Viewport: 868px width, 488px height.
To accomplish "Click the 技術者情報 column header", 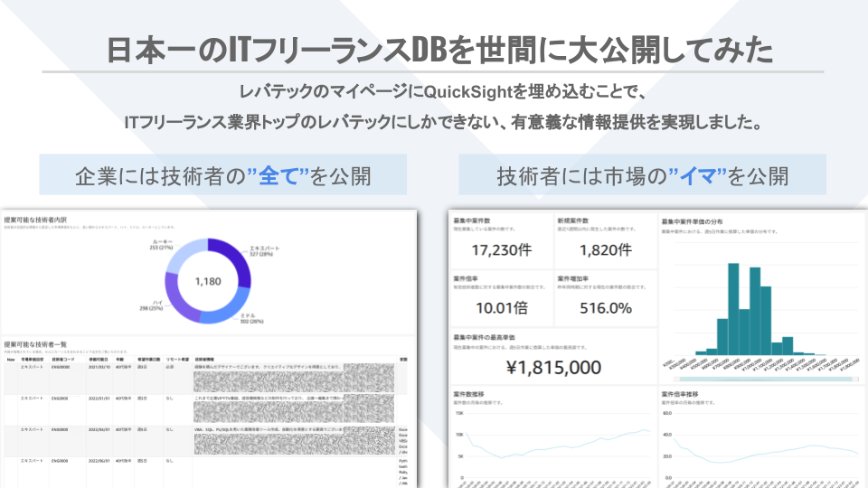I will click(x=204, y=360).
